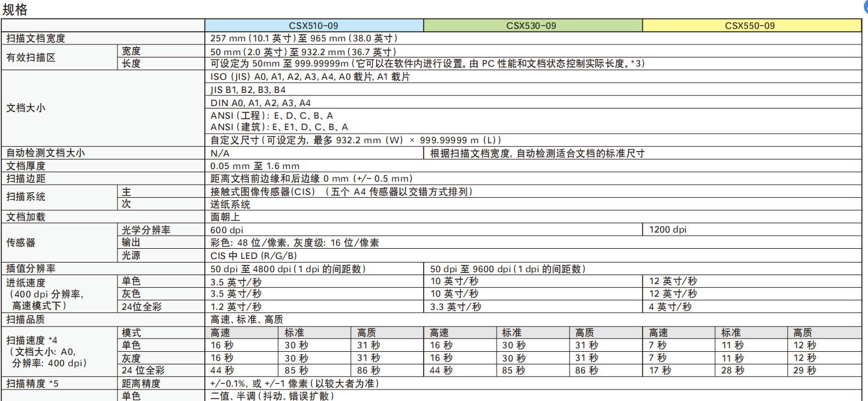Click the 插值分辨率 row label
Image resolution: width=868 pixels, height=401 pixels.
click(x=31, y=269)
